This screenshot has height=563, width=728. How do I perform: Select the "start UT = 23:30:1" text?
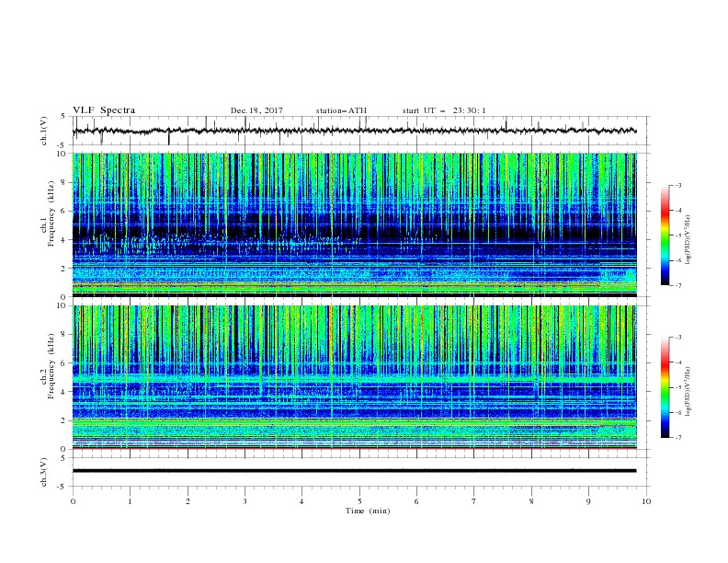coord(444,110)
